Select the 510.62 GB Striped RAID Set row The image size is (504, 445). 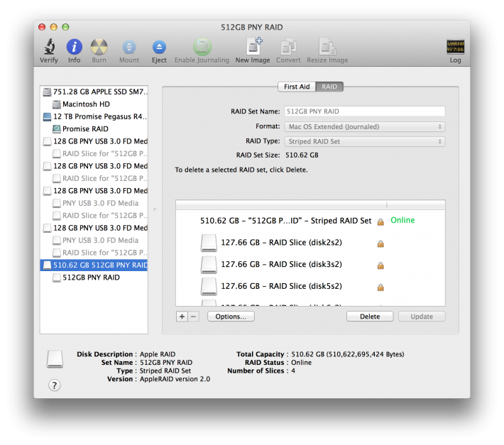click(310, 221)
